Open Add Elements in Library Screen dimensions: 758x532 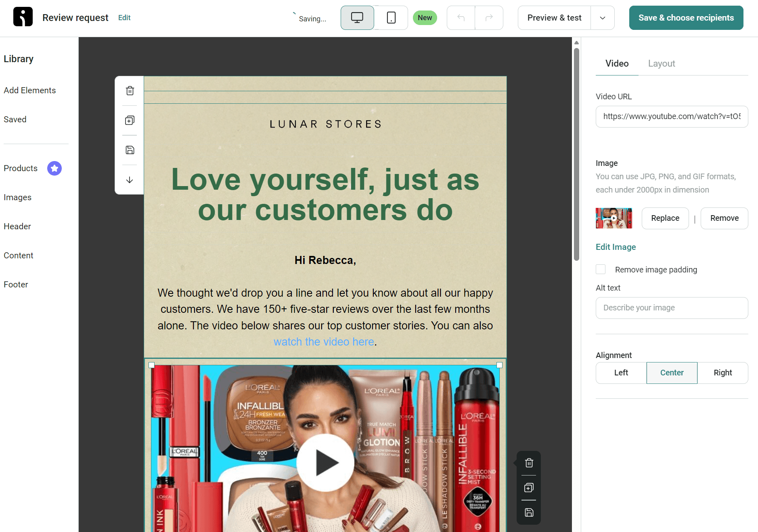click(30, 90)
